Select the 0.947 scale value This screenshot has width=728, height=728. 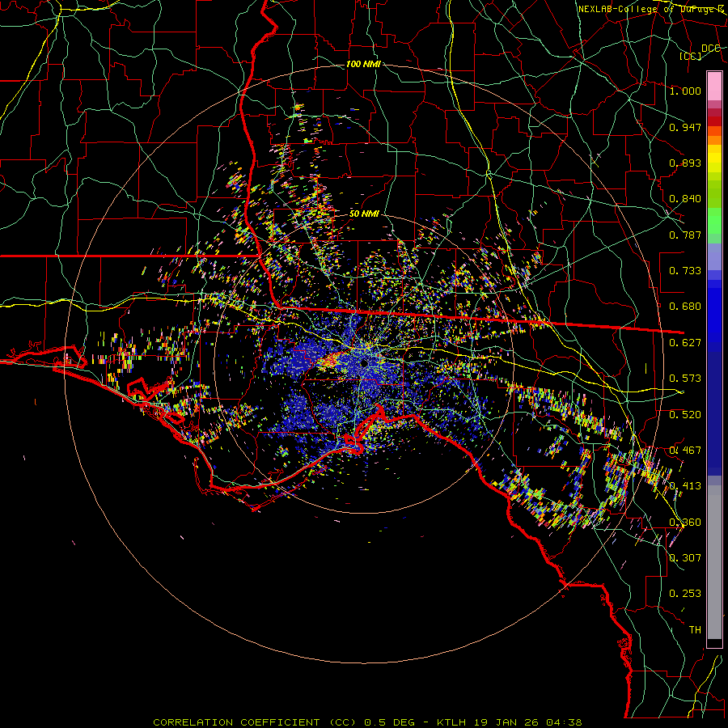click(x=685, y=127)
